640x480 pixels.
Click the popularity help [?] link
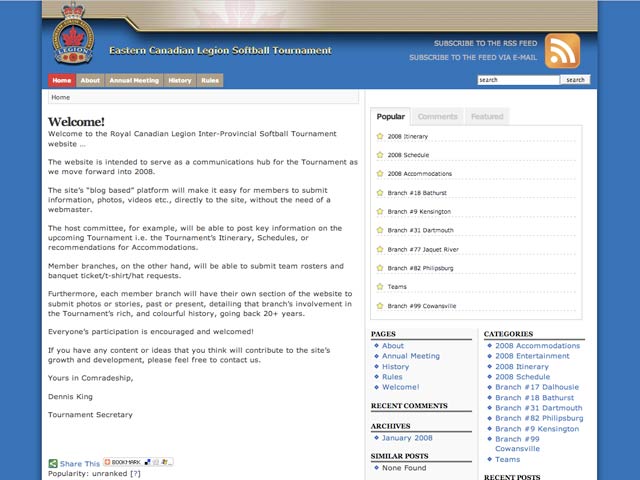point(135,473)
